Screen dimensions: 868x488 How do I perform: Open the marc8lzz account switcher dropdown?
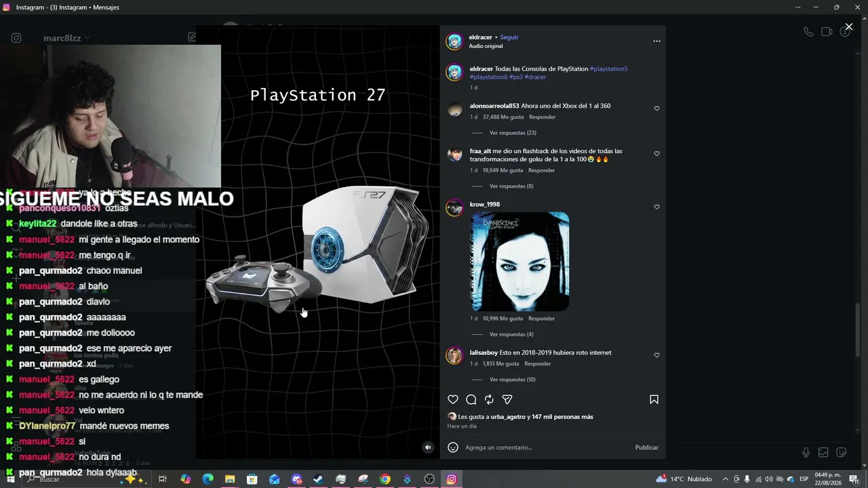click(x=66, y=38)
